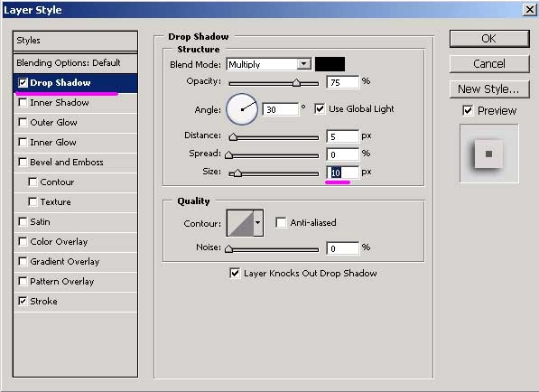Open the black shadow color swatch
Screen dimensions: 539x392
point(330,64)
